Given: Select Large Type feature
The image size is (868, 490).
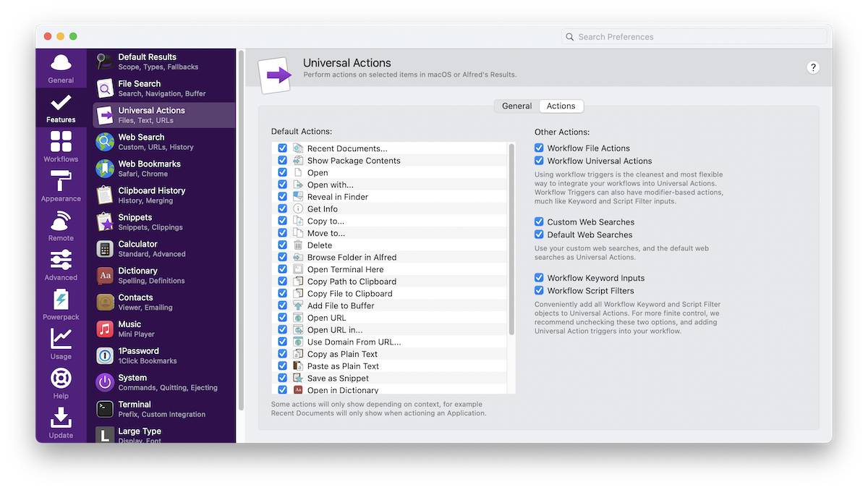Looking at the screenshot, I should point(163,434).
